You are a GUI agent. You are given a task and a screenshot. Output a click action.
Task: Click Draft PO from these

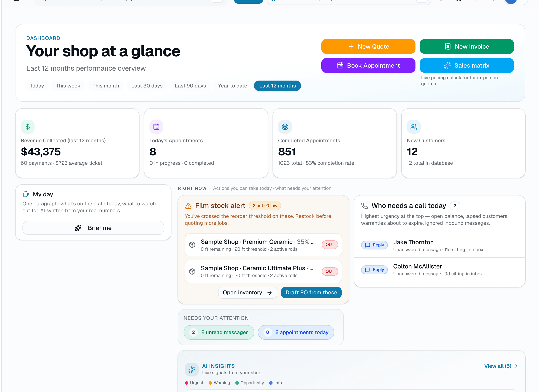click(x=311, y=293)
